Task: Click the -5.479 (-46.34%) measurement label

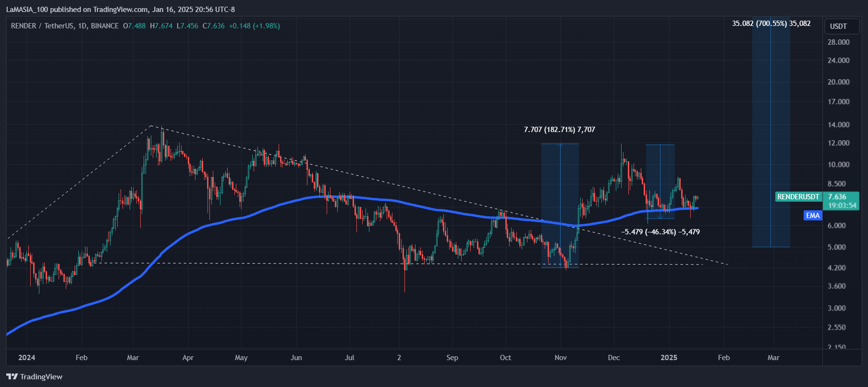Action: (x=660, y=232)
